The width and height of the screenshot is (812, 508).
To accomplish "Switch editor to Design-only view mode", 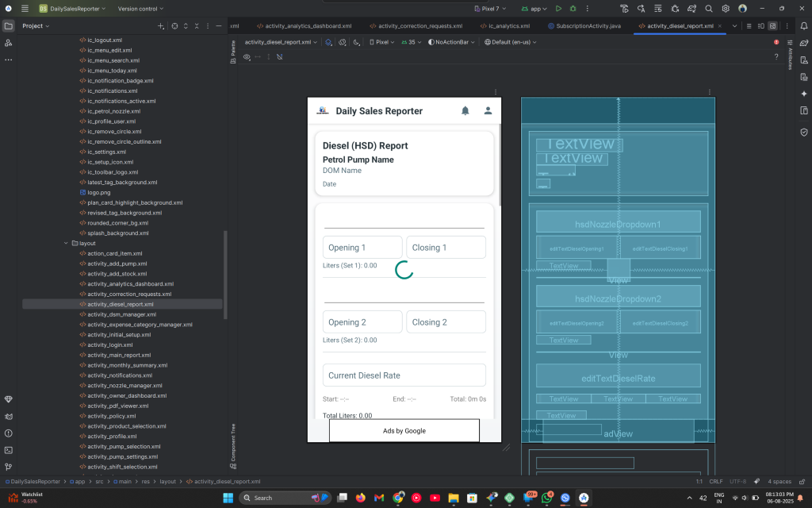I will click(x=772, y=25).
